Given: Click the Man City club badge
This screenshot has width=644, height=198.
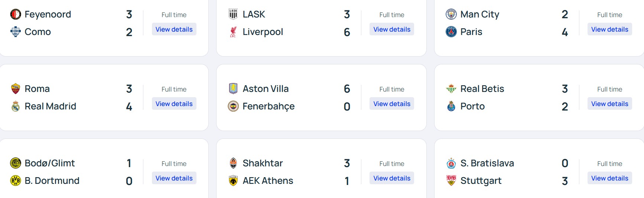Looking at the screenshot, I should tap(451, 14).
